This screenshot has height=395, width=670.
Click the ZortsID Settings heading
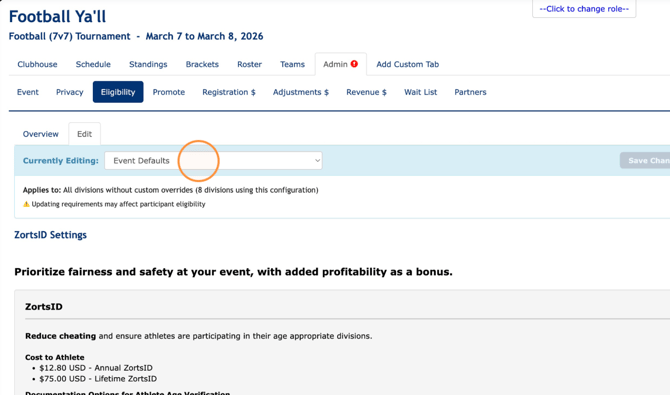click(x=50, y=235)
